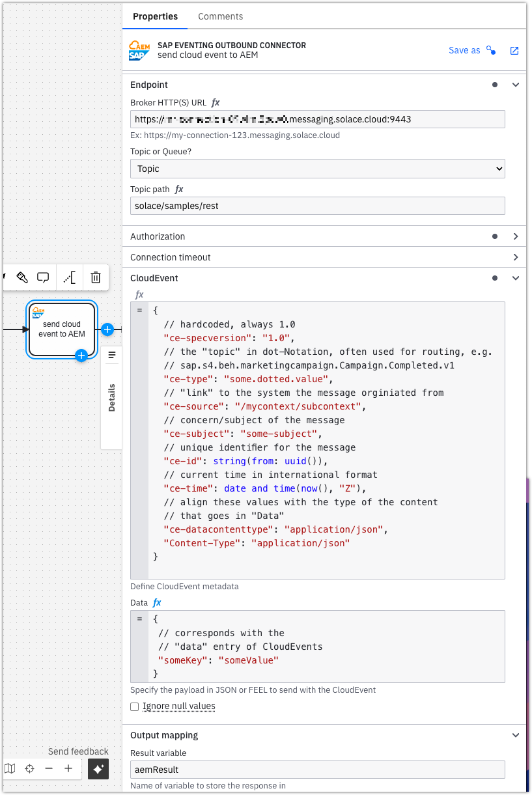
Task: Enable the Ignore null values checkbox
Action: (x=135, y=706)
